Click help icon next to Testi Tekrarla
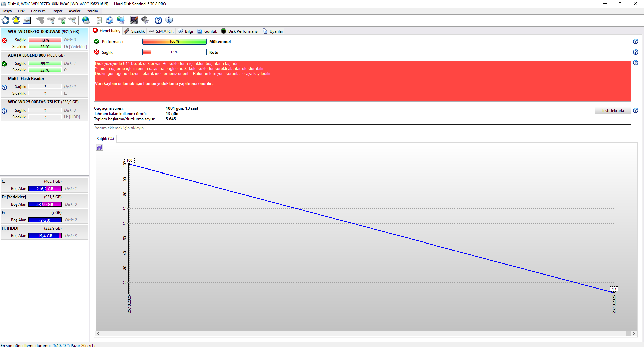644x347 pixels. 636,110
